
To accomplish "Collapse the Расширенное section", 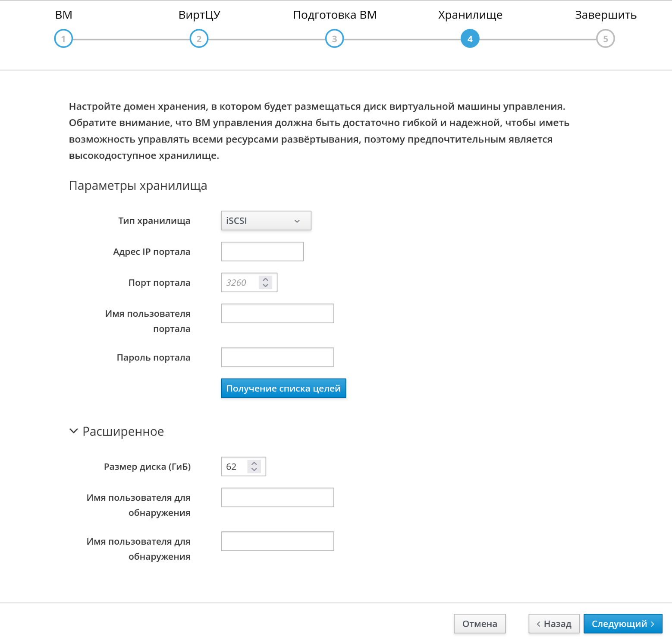I will tap(74, 431).
